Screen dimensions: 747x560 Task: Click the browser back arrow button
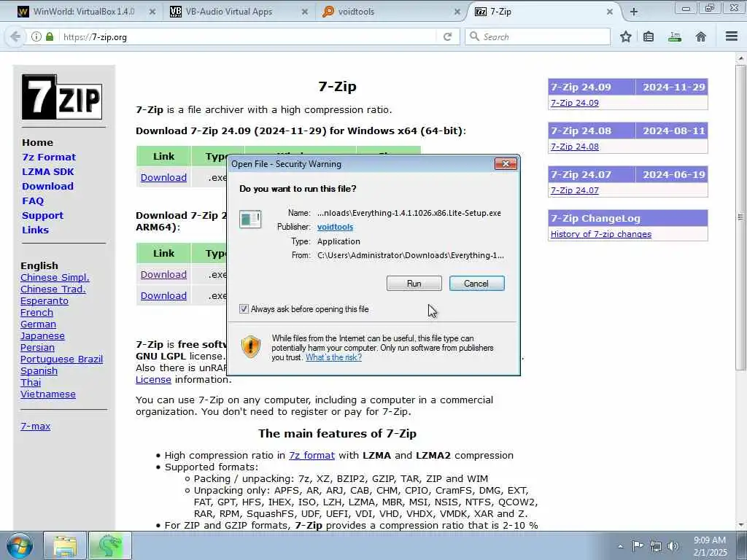[x=15, y=36]
